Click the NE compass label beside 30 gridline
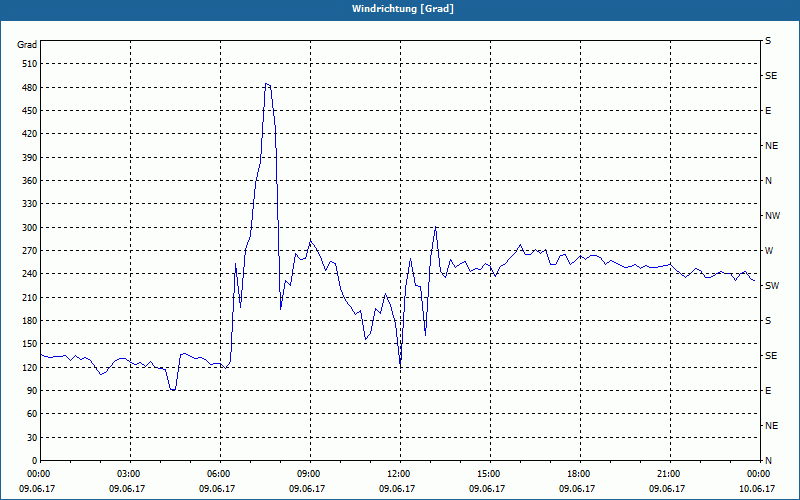The image size is (800, 500). [x=771, y=426]
